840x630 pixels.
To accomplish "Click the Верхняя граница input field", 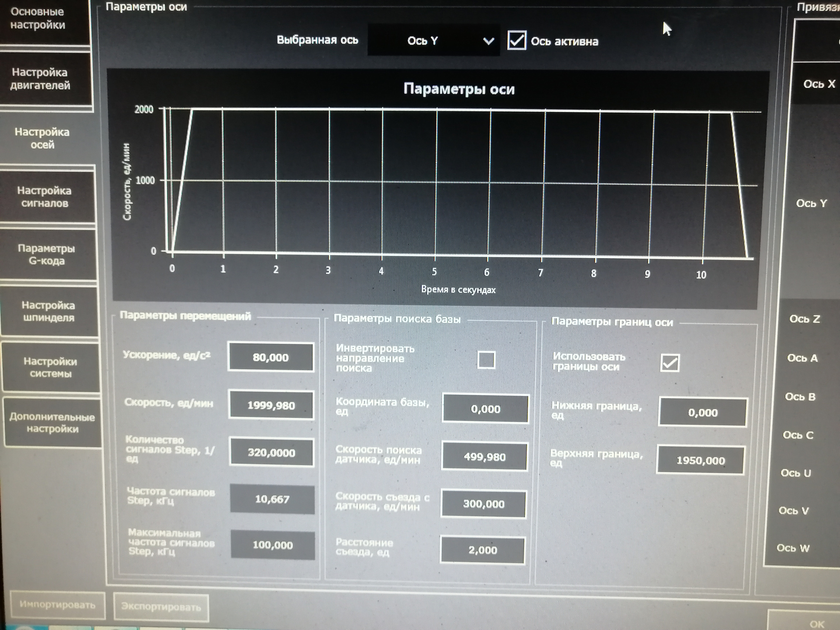I will pos(700,460).
